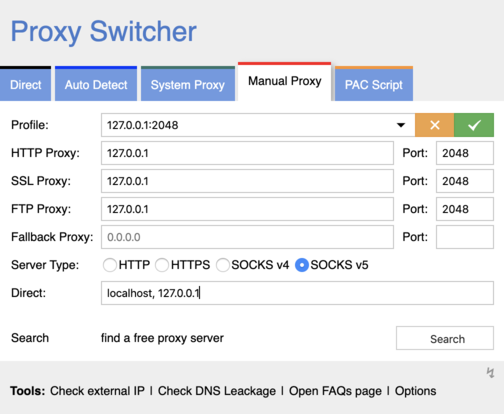Screen dimensions: 504x414
Task: Click the Fallback Proxy address field
Action: pyautogui.click(x=247, y=237)
